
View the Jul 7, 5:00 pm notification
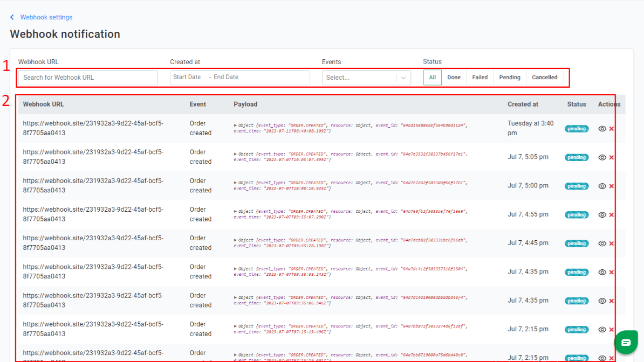click(602, 186)
